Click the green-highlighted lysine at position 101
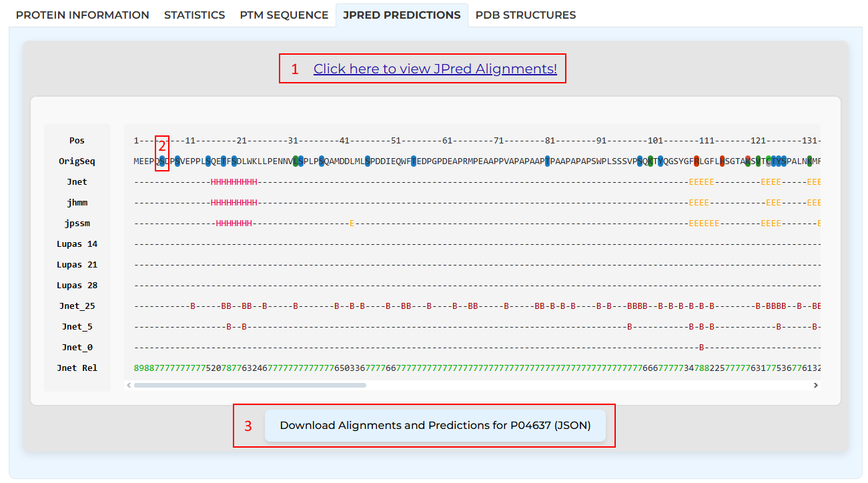This screenshot has height=483, width=868. 650,161
